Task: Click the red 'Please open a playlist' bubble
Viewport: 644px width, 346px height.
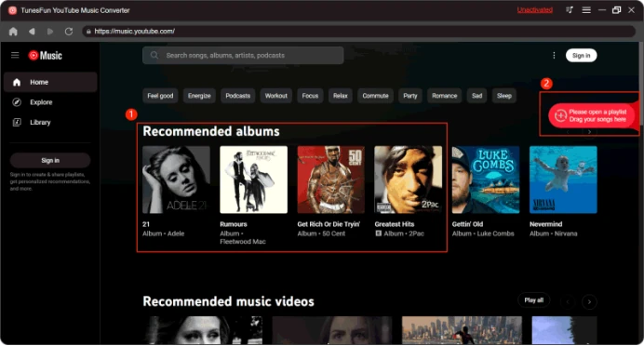Action: point(592,115)
